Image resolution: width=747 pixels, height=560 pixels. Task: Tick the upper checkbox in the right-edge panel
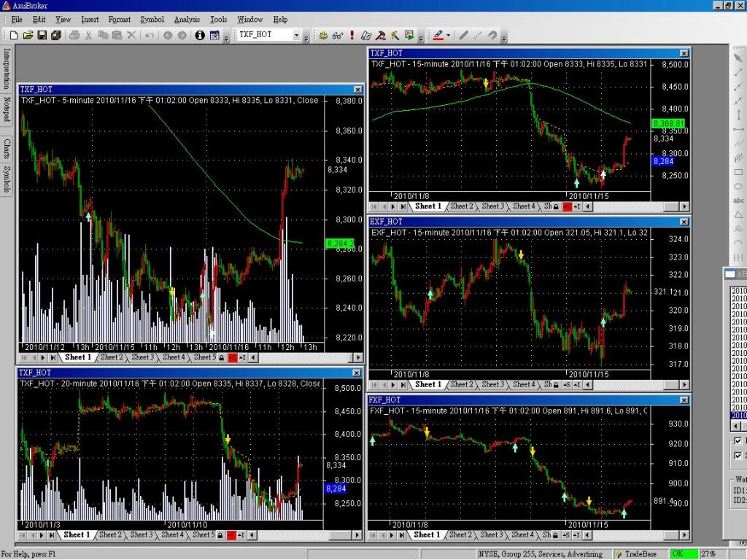[738, 441]
